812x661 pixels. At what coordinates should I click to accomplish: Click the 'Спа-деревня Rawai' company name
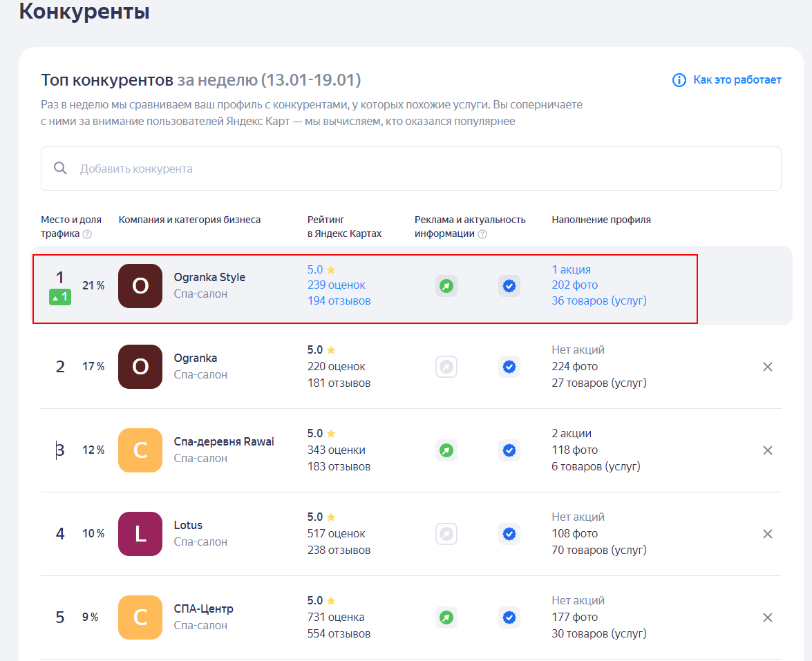[x=224, y=441]
